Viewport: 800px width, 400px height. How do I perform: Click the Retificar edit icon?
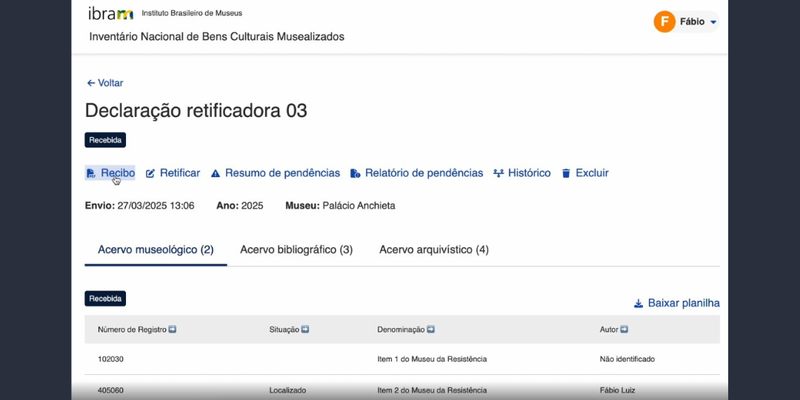pos(150,173)
